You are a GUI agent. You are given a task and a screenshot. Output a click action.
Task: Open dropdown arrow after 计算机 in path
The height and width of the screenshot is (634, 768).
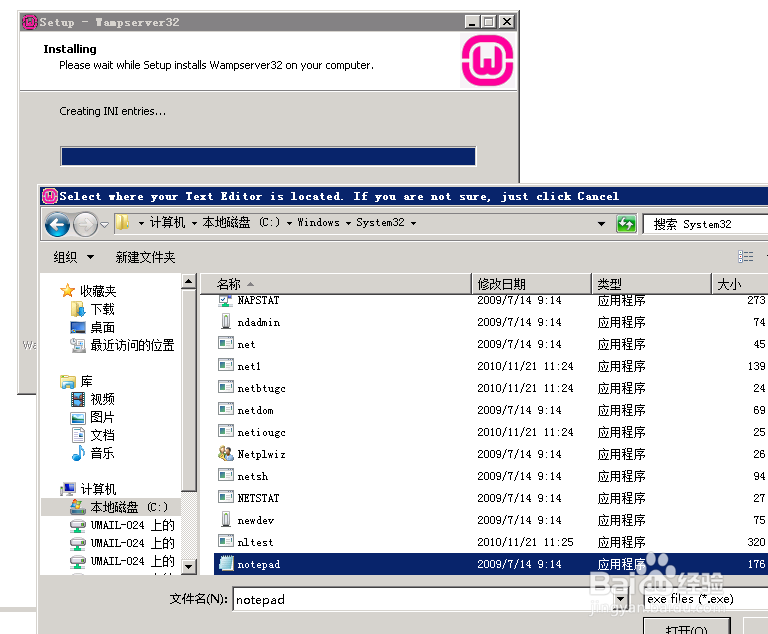(194, 223)
